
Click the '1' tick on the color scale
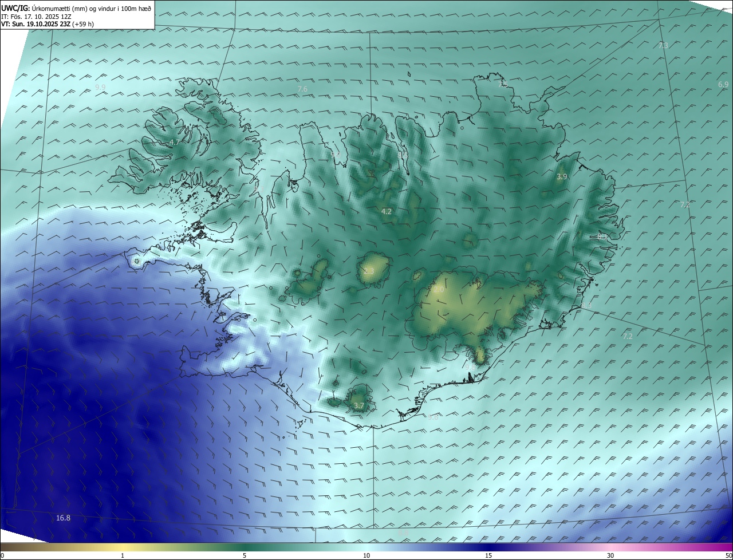[x=123, y=556]
